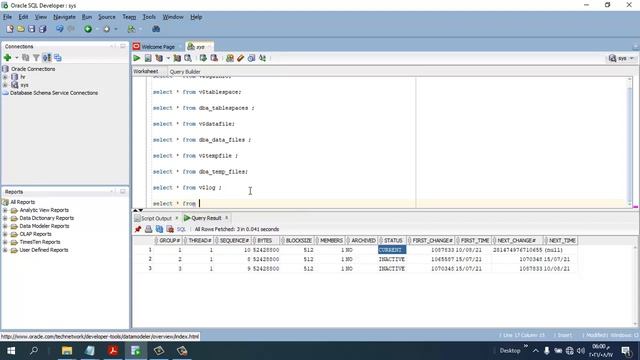
Task: Open the Tools menu
Action: (x=149, y=17)
